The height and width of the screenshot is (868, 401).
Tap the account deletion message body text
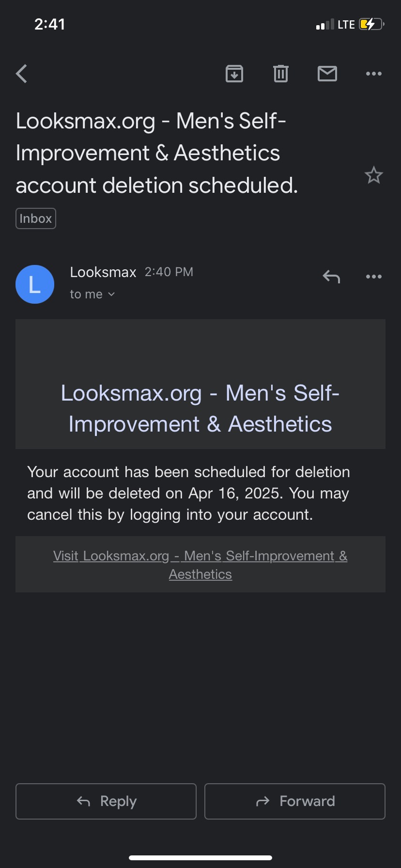(188, 493)
